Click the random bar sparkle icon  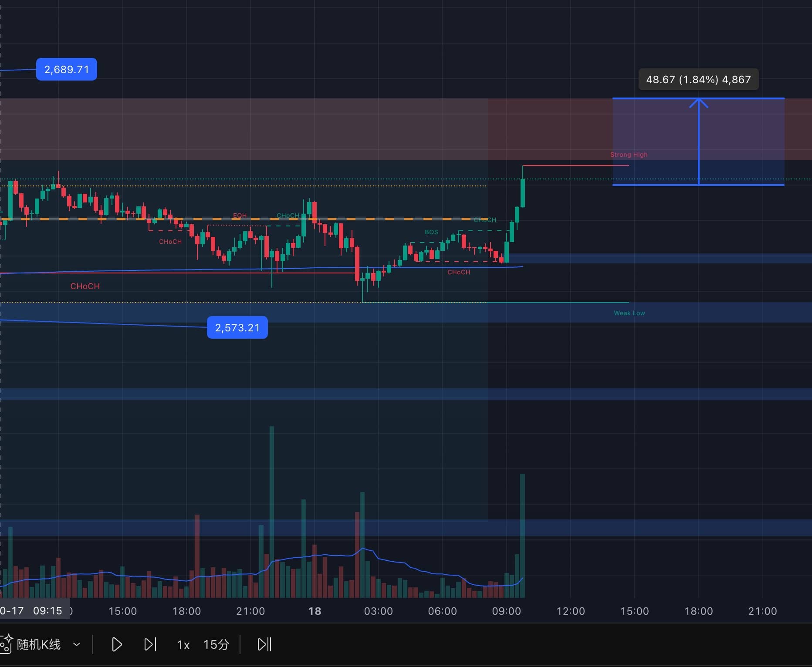[x=6, y=644]
